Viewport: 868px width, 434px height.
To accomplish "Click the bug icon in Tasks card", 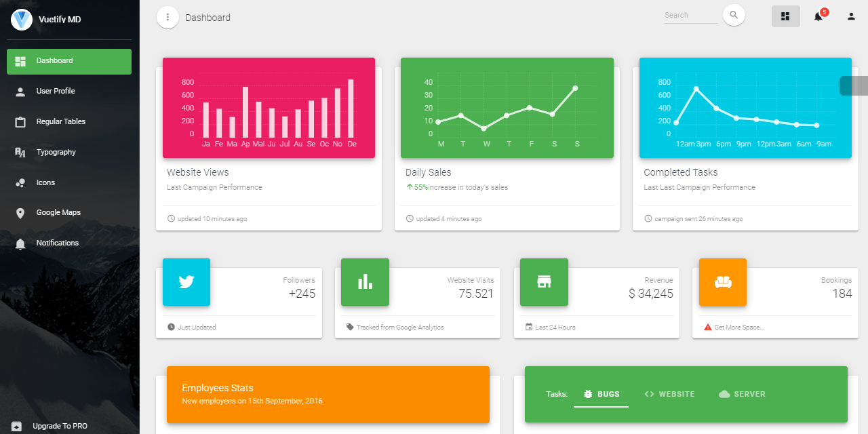I will click(x=587, y=393).
